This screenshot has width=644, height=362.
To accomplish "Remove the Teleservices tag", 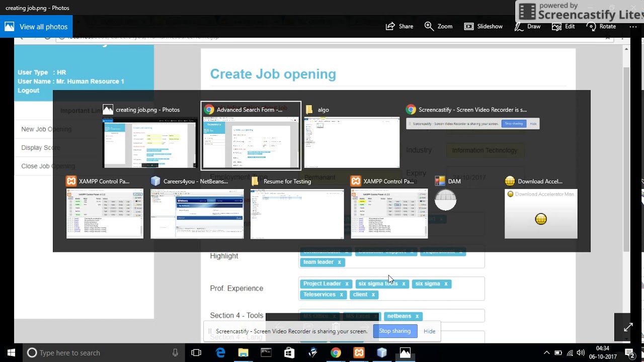I will (341, 295).
